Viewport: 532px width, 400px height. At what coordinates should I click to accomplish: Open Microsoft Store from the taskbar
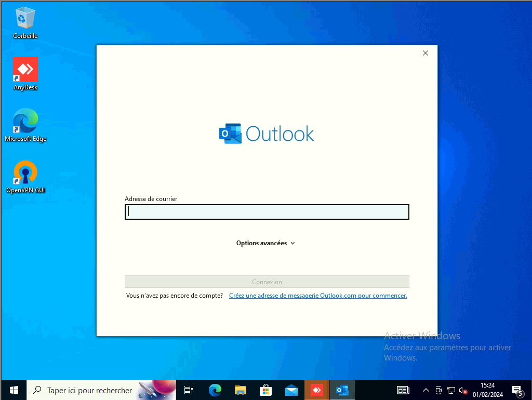point(265,390)
